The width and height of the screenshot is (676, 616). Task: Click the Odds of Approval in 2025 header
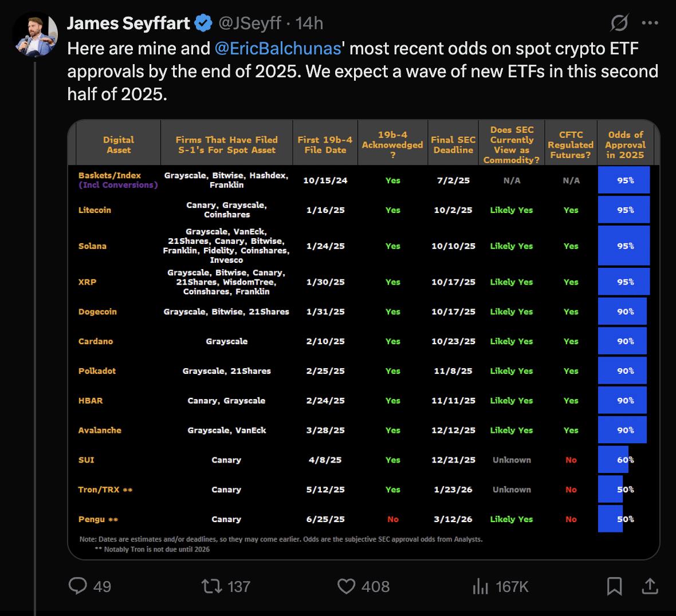626,145
